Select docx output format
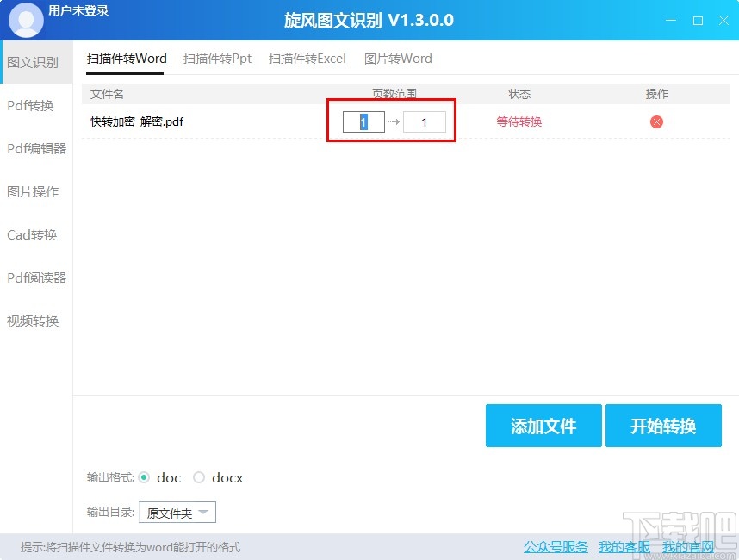The height and width of the screenshot is (560, 739). click(x=199, y=477)
